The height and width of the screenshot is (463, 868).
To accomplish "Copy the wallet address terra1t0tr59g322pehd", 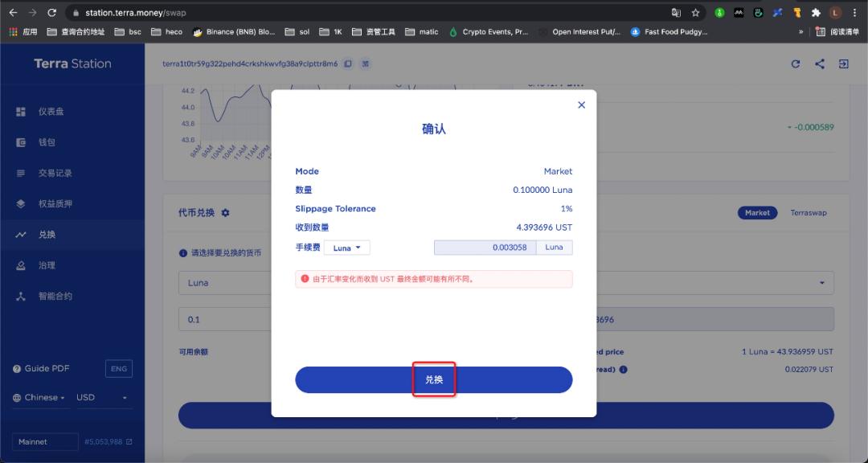I will pos(346,63).
